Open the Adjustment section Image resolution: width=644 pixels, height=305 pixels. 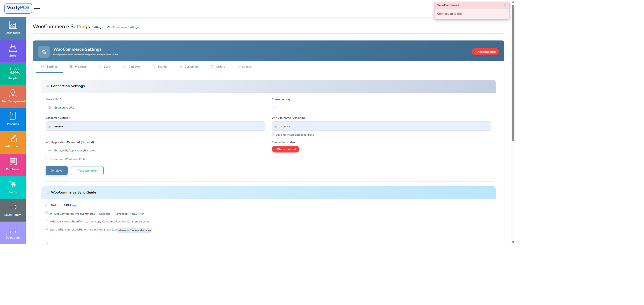tap(13, 142)
